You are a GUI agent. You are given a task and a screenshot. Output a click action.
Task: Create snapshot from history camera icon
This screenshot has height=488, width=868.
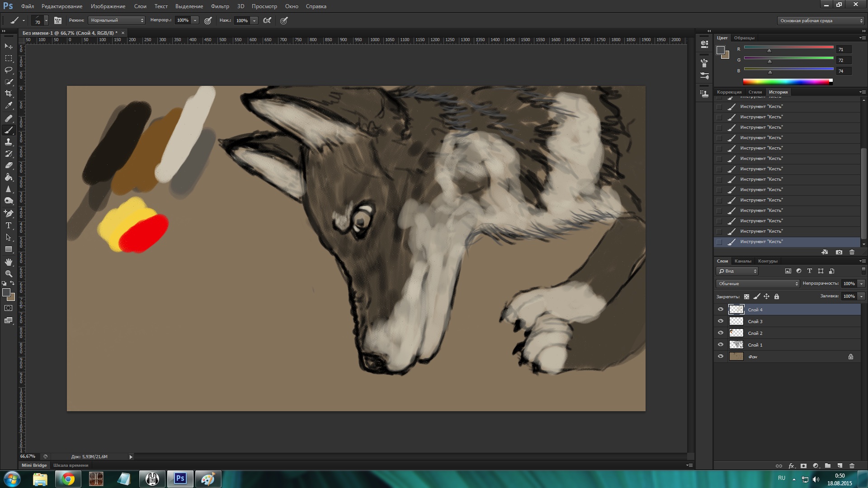839,252
